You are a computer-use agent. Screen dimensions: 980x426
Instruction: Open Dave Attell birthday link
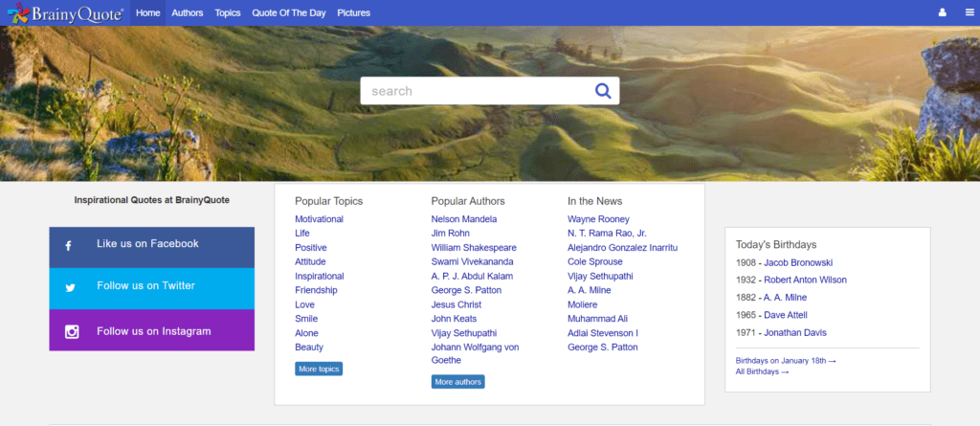point(786,315)
